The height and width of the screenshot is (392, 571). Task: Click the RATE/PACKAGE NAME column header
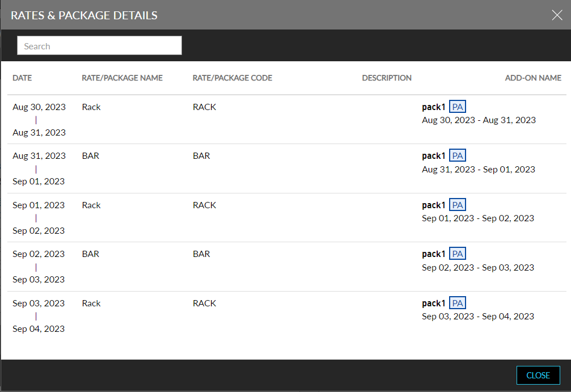tap(122, 78)
